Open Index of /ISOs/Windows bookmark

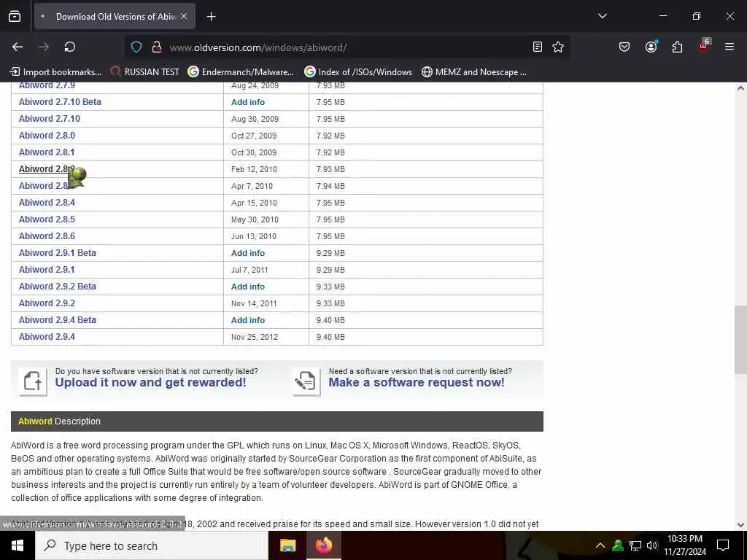(358, 72)
